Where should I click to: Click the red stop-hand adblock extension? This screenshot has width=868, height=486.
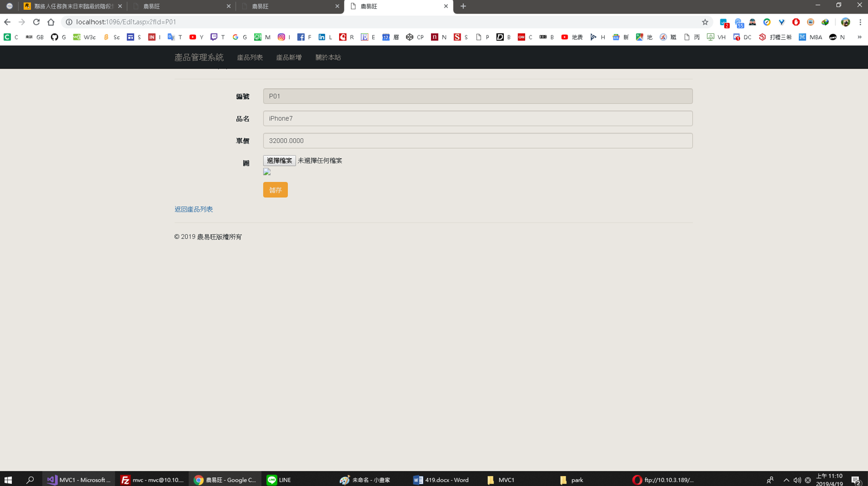pyautogui.click(x=796, y=22)
